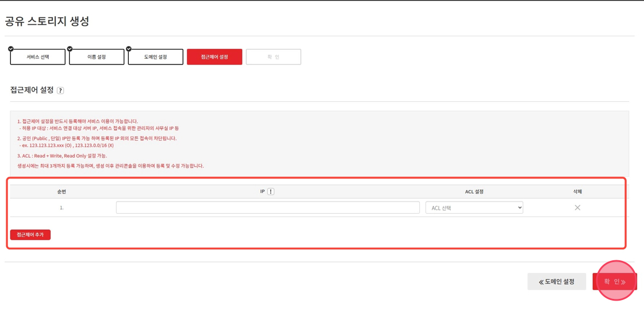
Task: Confirm with the red 확인 button
Action: [615, 282]
